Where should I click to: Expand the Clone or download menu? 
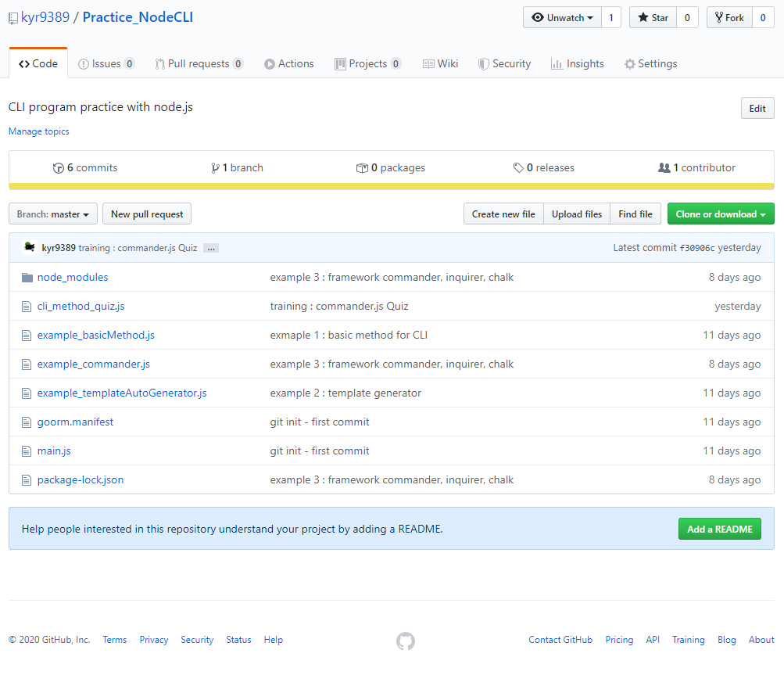tap(721, 214)
